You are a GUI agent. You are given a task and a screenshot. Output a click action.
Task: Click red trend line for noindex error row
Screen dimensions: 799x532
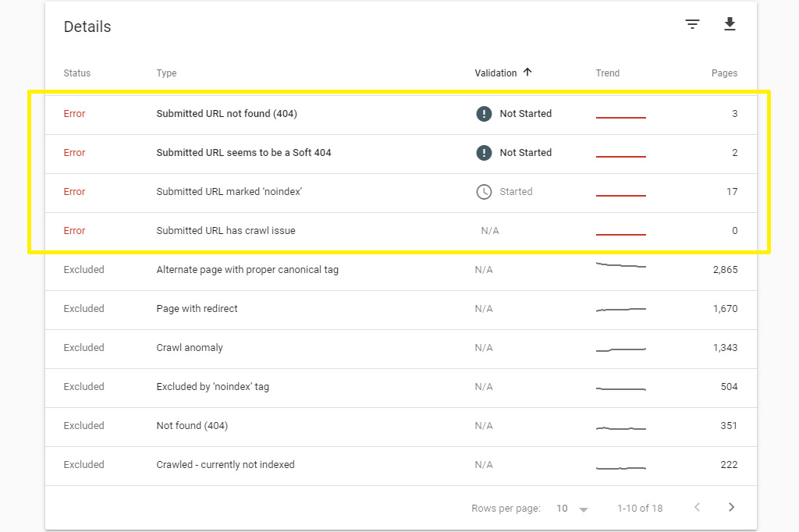point(620,195)
